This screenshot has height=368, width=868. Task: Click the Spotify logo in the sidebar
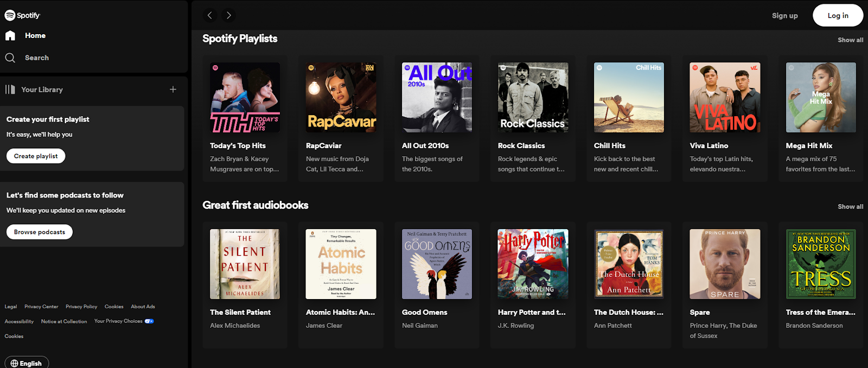(x=22, y=15)
